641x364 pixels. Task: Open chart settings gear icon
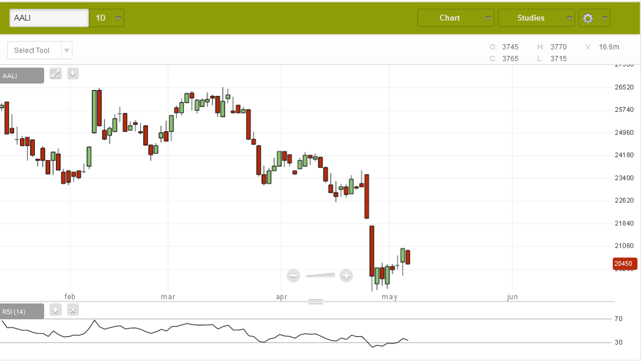pyautogui.click(x=587, y=18)
